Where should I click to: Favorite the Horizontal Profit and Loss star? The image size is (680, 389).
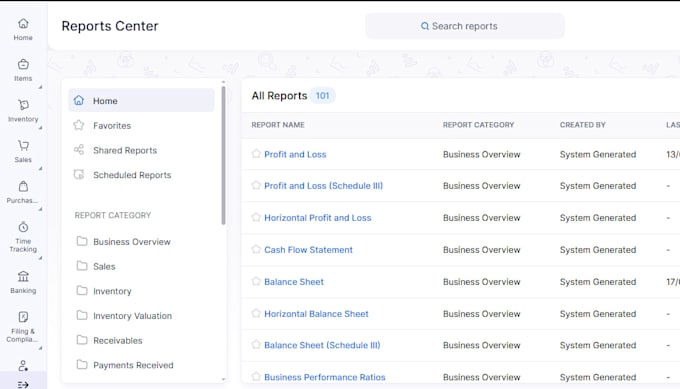click(x=256, y=217)
